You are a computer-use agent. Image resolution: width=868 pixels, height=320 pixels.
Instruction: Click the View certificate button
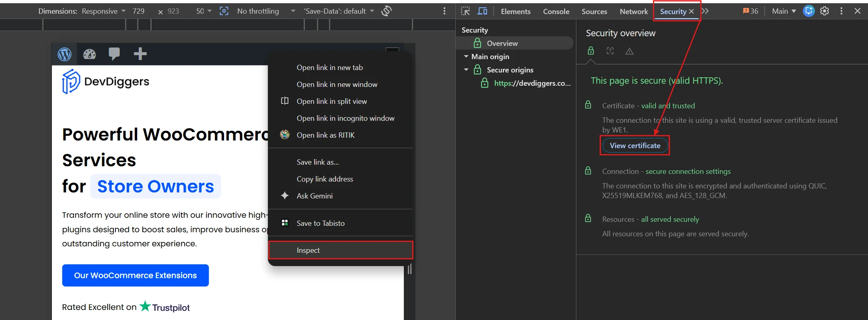tap(635, 145)
